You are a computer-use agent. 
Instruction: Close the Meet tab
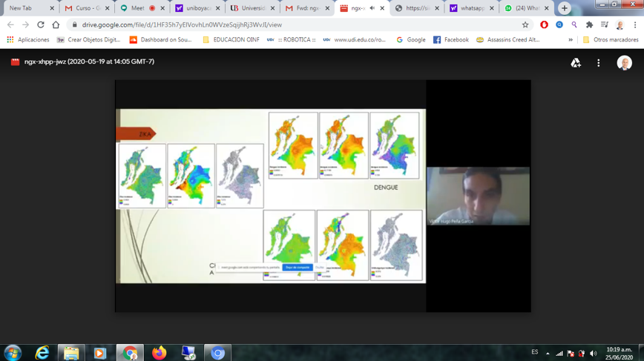point(162,8)
